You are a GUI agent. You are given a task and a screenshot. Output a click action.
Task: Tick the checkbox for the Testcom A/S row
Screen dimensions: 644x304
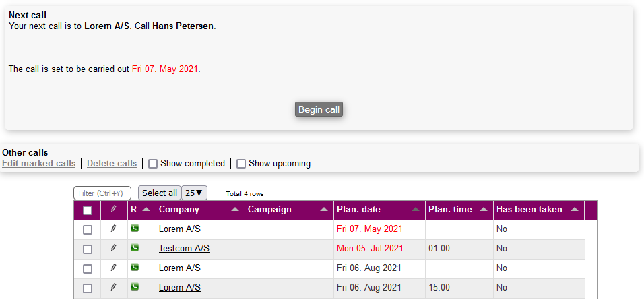point(88,249)
